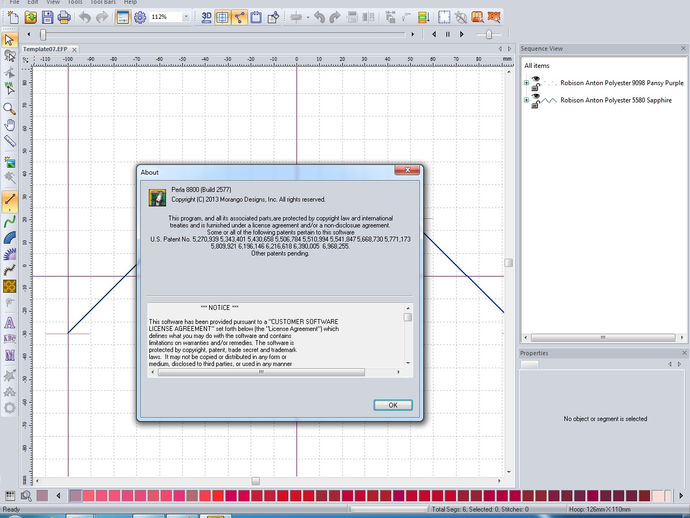Choose the stitch edit arrow tool
690x518 pixels.
(x=9, y=89)
